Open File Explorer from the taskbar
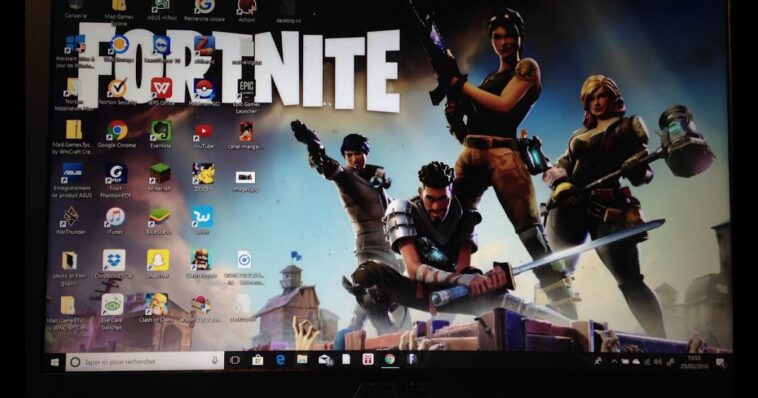 point(302,360)
